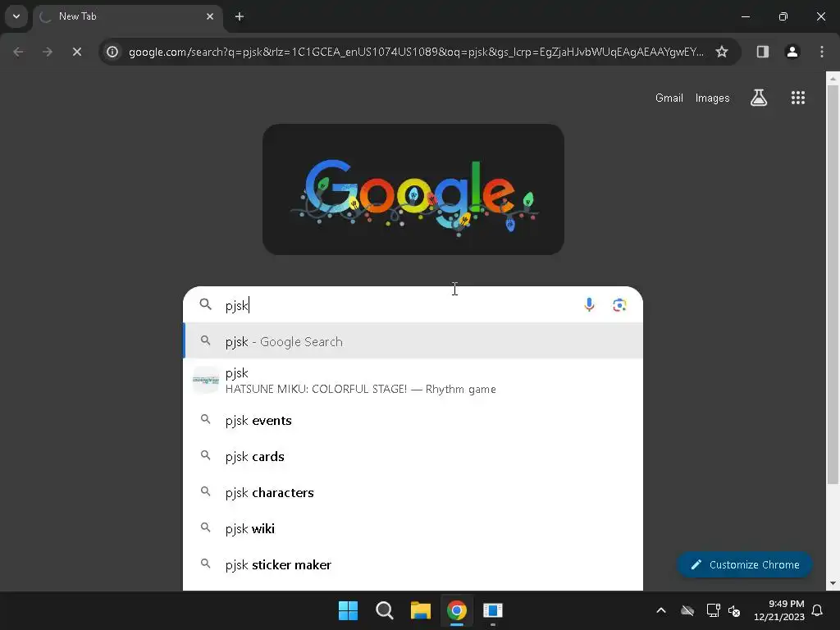Open Gmail link
Screen dimensions: 840x630
(669, 98)
